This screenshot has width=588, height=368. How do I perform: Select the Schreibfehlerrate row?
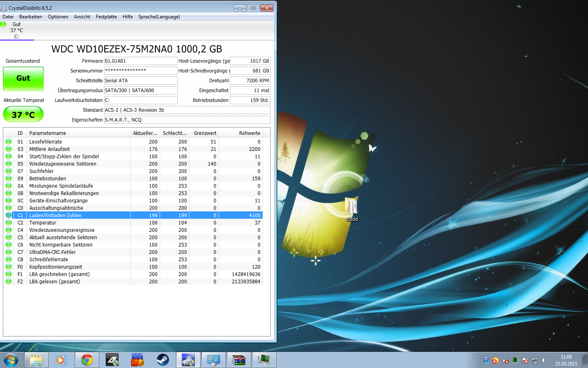tap(133, 259)
